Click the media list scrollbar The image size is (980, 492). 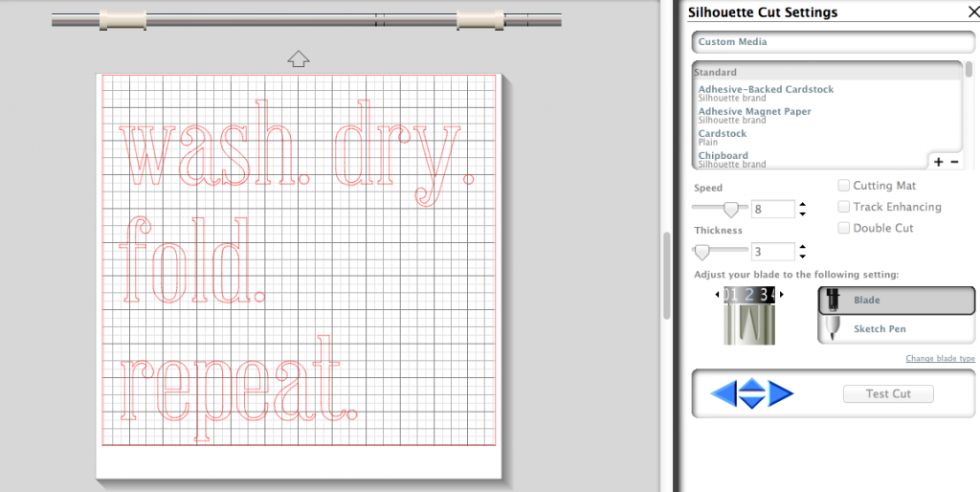(x=969, y=69)
